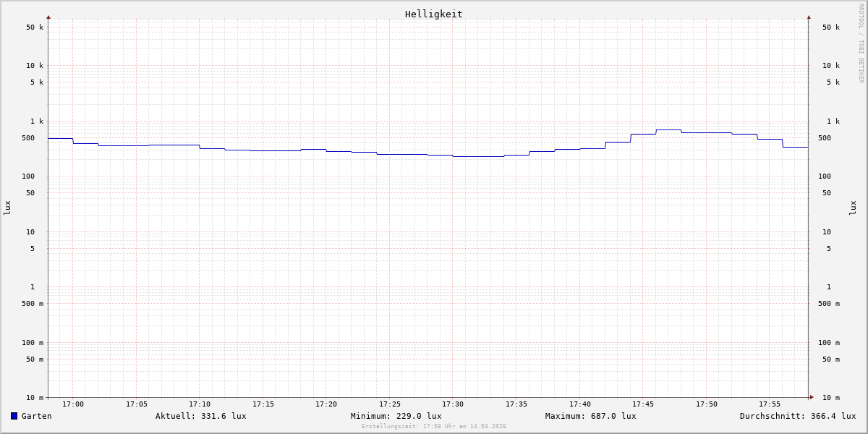Click the highest step of the blue line
Screen dimensions: 868x434
point(668,130)
